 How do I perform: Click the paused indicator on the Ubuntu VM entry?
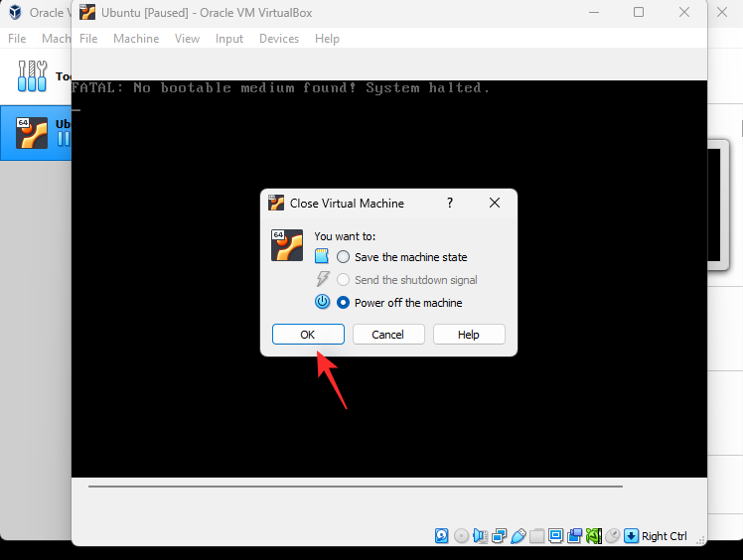[64, 139]
